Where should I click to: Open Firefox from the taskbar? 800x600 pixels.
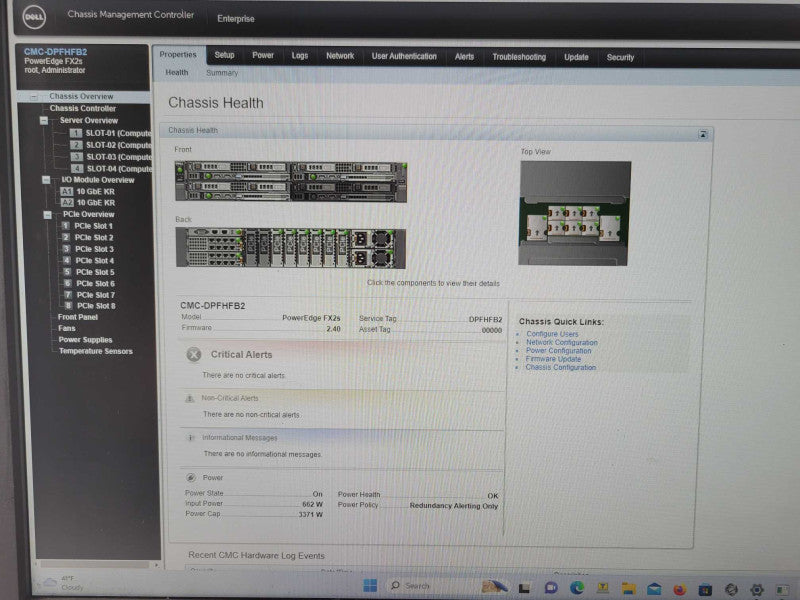point(680,590)
